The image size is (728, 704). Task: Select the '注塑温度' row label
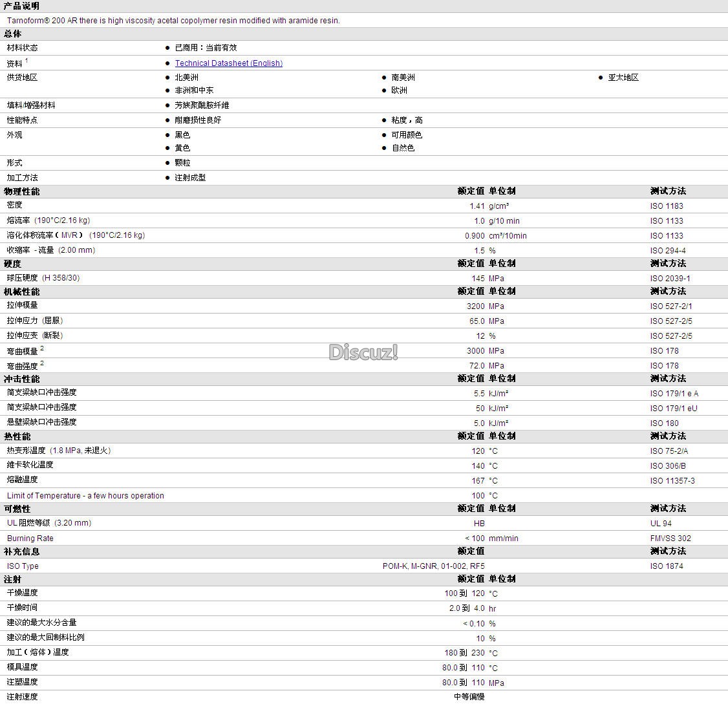pyautogui.click(x=22, y=682)
